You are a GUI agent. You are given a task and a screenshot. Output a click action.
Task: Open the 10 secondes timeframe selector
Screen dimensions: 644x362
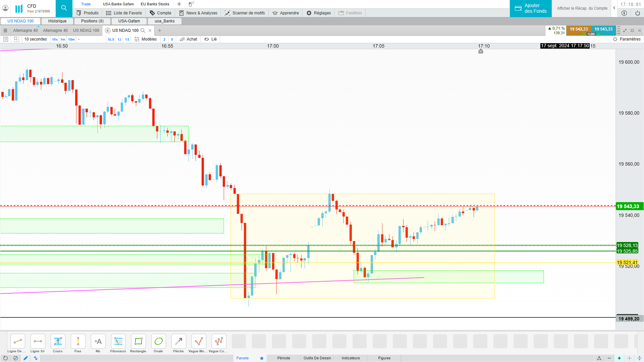[x=36, y=39]
